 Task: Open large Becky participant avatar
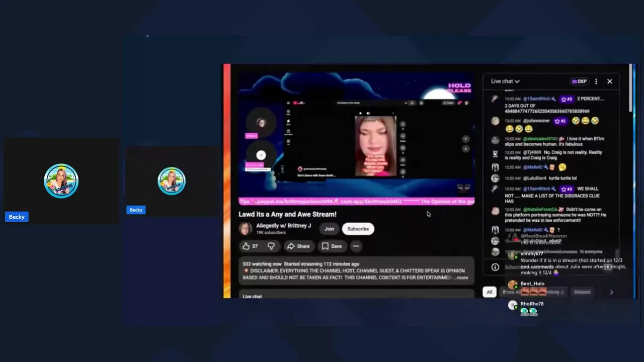[x=61, y=181]
